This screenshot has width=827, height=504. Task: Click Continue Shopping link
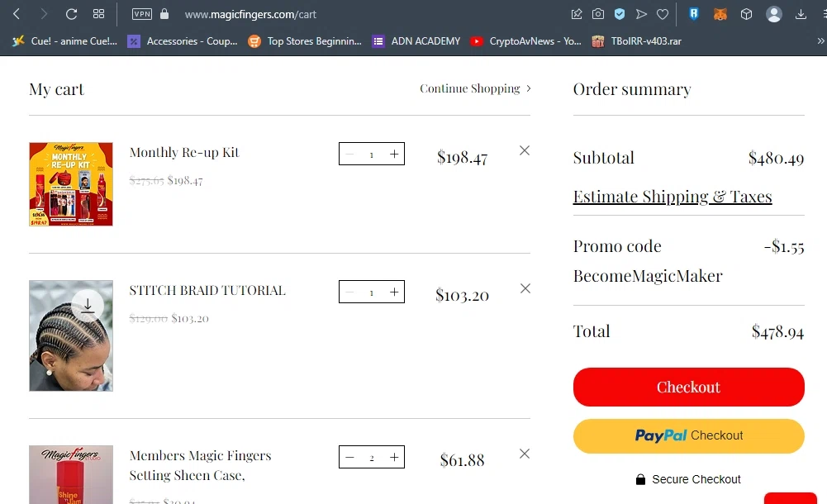(x=475, y=88)
